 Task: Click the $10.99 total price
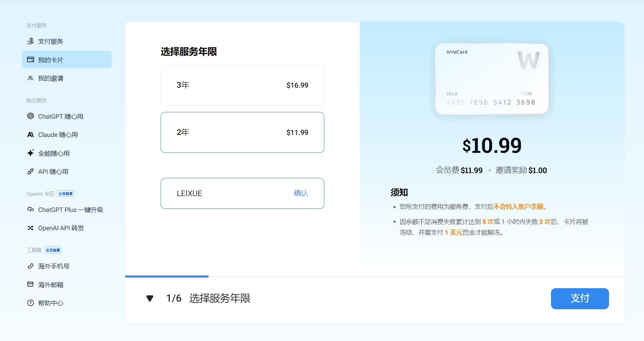tap(492, 145)
